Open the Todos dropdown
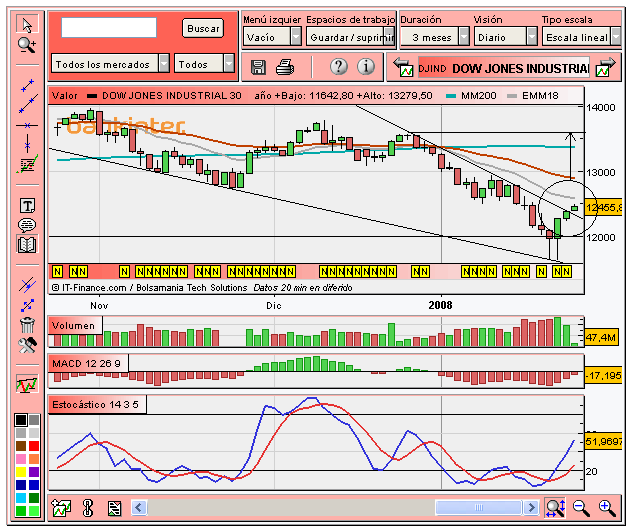The image size is (630, 529). (204, 64)
